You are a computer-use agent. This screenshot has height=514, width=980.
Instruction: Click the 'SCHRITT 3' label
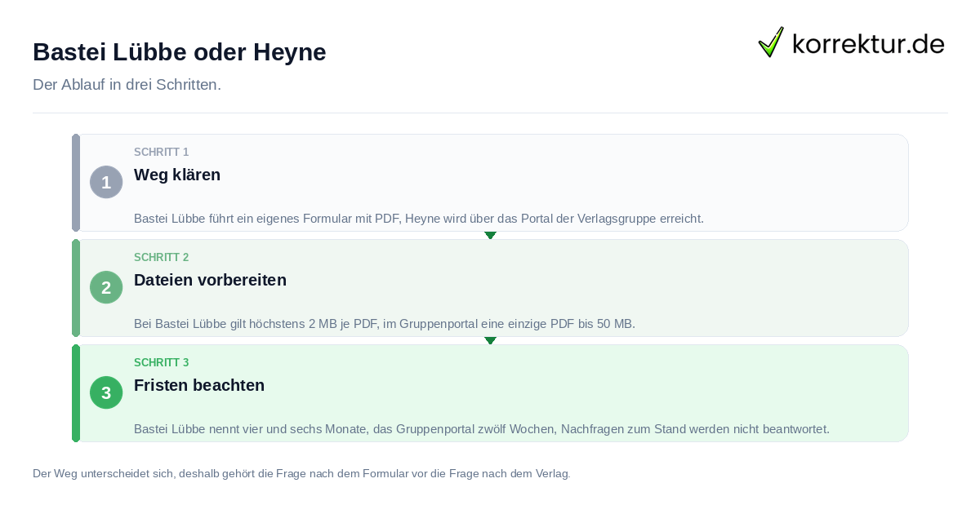[x=162, y=363]
